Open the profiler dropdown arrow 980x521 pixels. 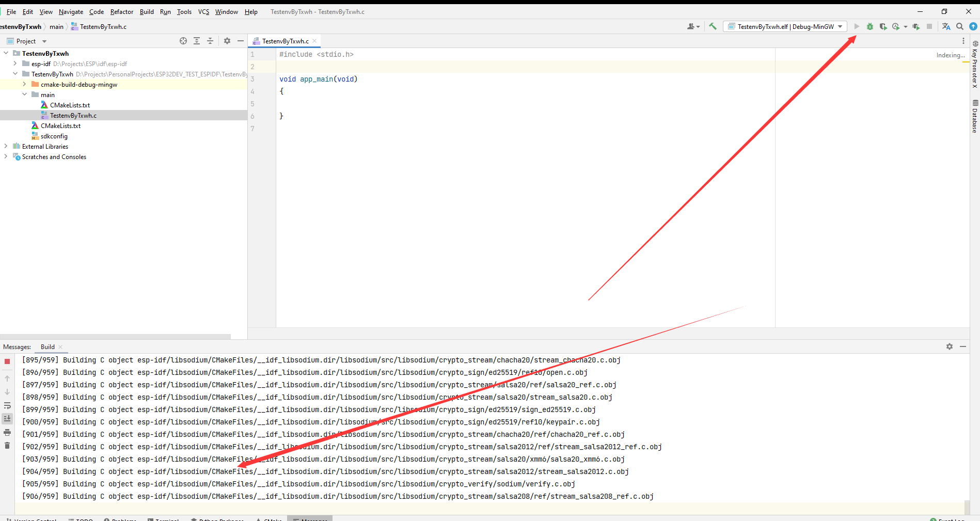tap(906, 27)
